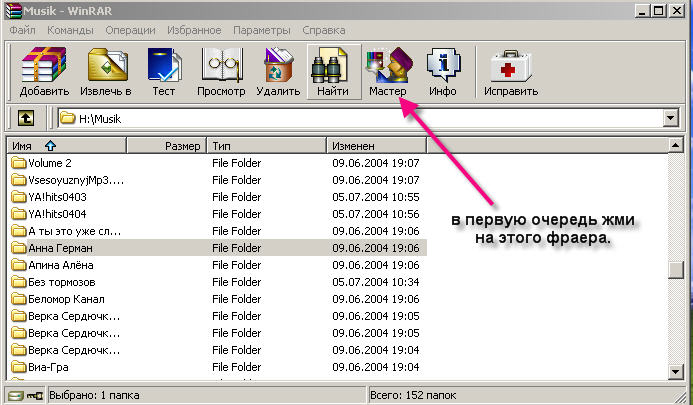Click the Добавить (Add) toolbar icon
This screenshot has height=405, width=693.
click(x=44, y=65)
